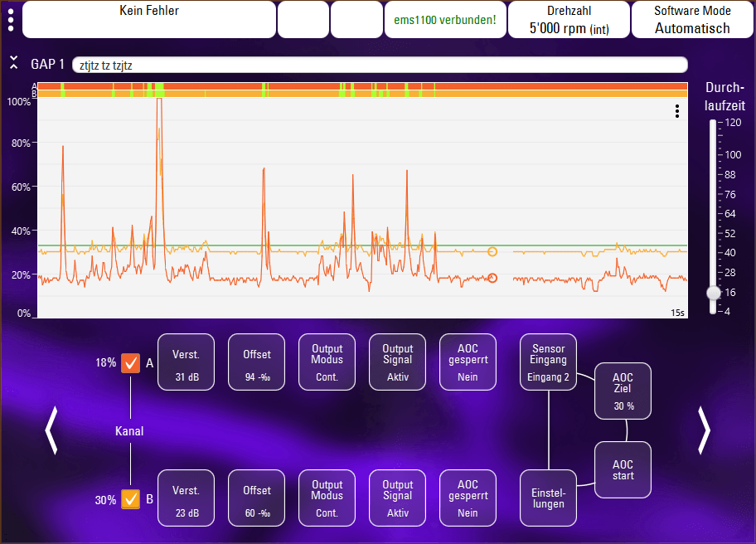This screenshot has width=756, height=544.
Task: Open channel A Output Modus Cont. setting
Action: click(x=327, y=362)
